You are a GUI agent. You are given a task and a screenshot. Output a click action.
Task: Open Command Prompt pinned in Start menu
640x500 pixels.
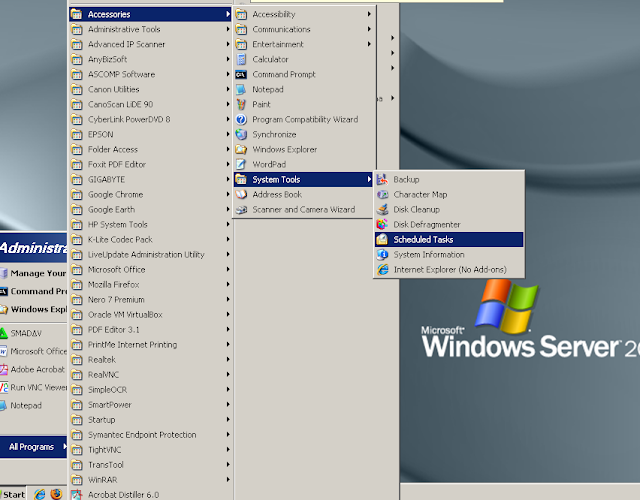click(33, 291)
